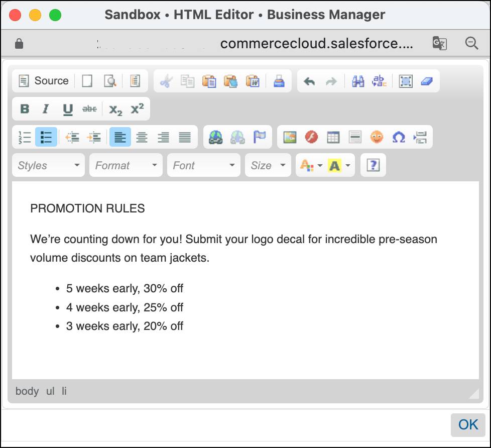Viewport: 491px width, 448px height.
Task: Insert a hyperlink with Link icon
Action: pyautogui.click(x=216, y=137)
